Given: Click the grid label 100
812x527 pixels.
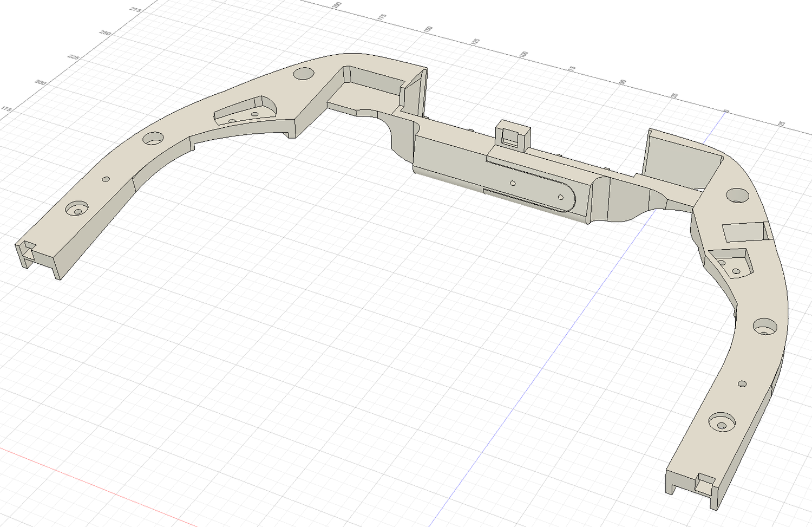Looking at the screenshot, I should (523, 55).
